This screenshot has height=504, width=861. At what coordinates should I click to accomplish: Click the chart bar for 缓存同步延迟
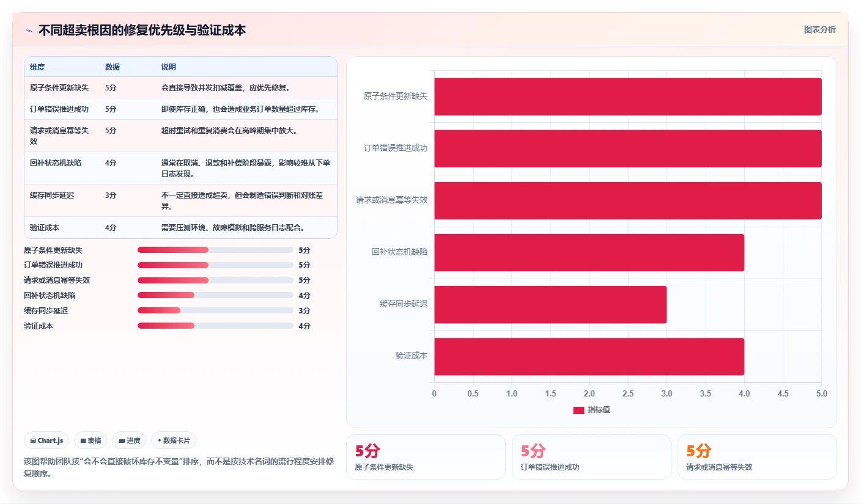(x=550, y=304)
